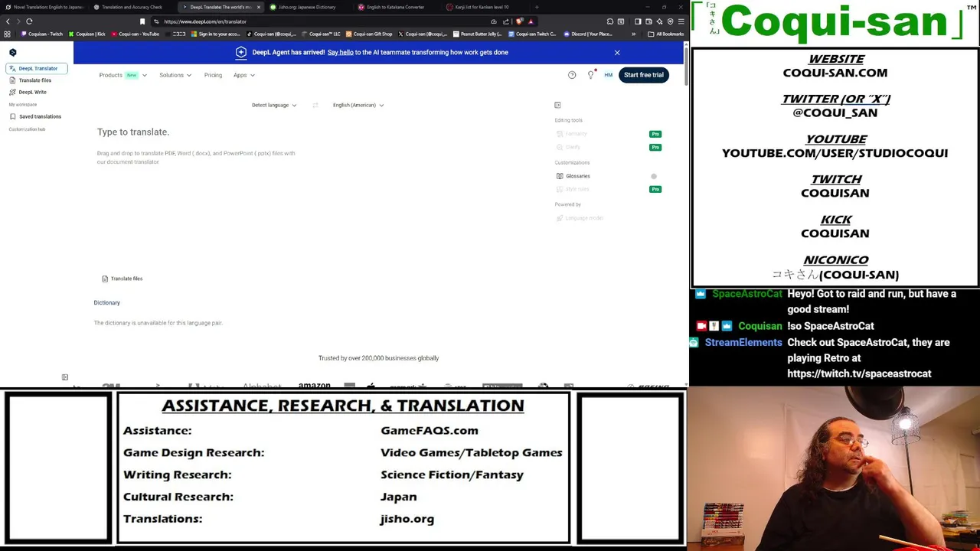Open DeepL Translator in the sidebar
Image resolution: width=980 pixels, height=551 pixels.
pos(37,68)
